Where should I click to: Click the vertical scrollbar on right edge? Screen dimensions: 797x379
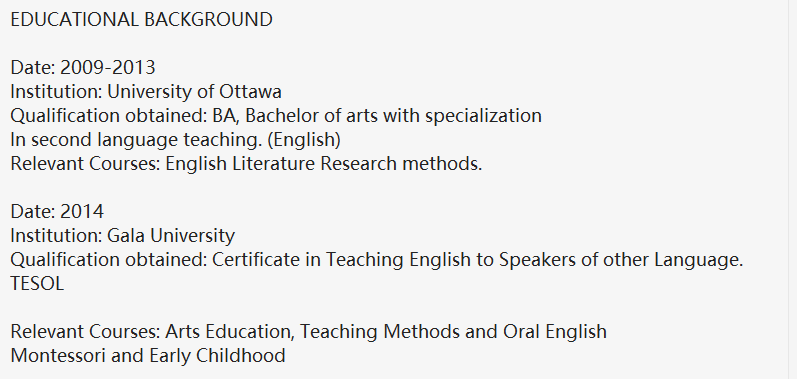coord(792,190)
